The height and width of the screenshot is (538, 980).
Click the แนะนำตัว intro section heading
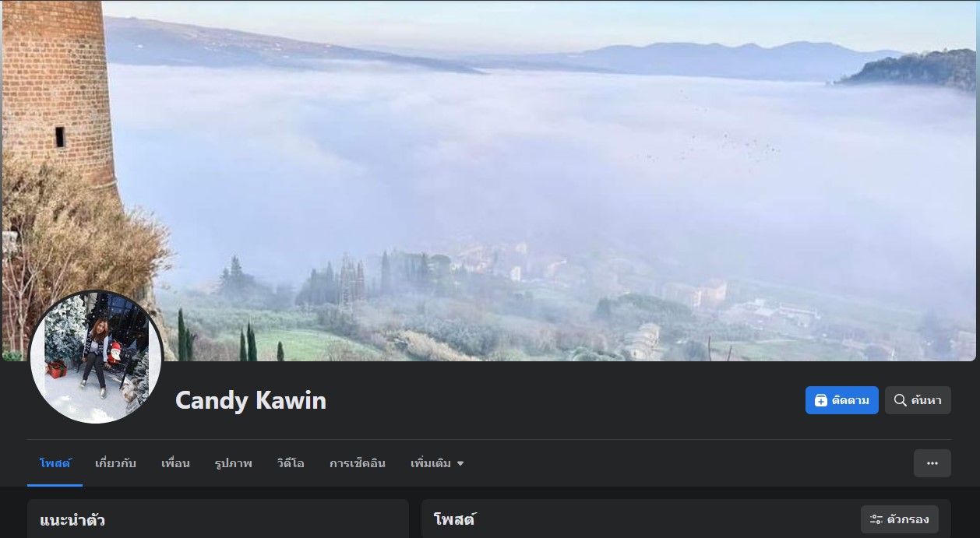tap(72, 520)
